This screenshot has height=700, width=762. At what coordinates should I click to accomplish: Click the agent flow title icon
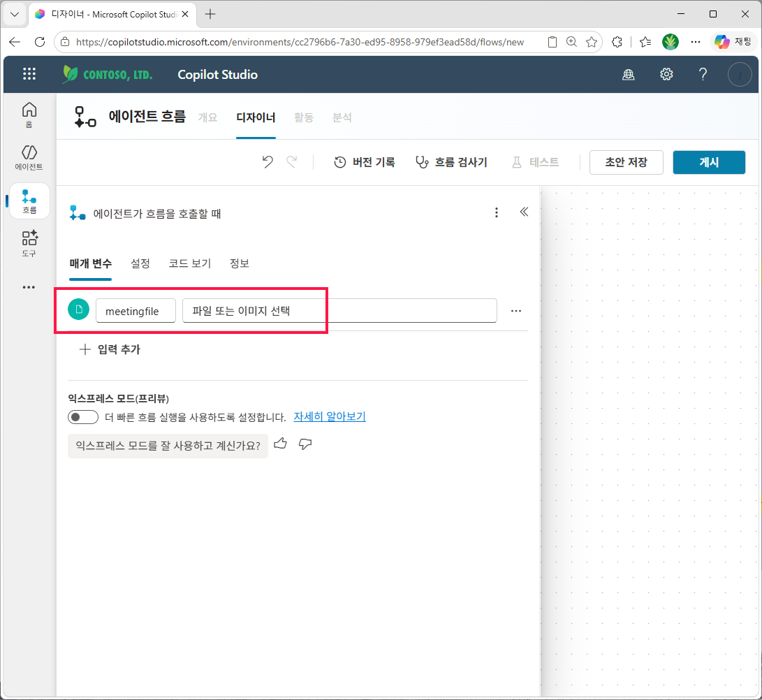(x=85, y=117)
